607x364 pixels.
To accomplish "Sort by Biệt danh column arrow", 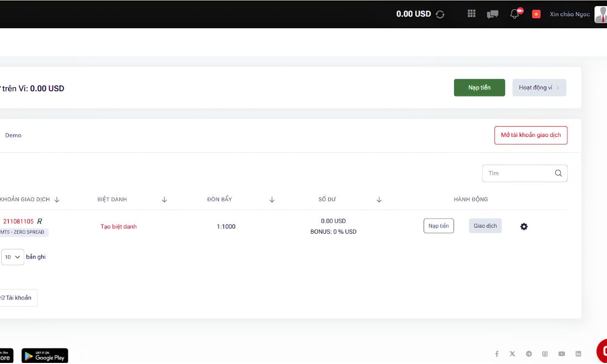I will click(164, 200).
